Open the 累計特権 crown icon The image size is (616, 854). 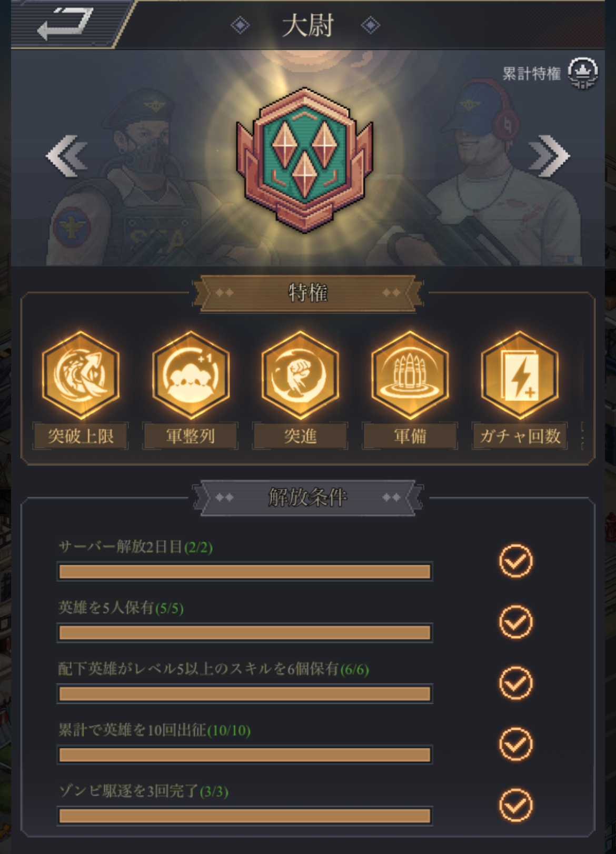pyautogui.click(x=583, y=73)
